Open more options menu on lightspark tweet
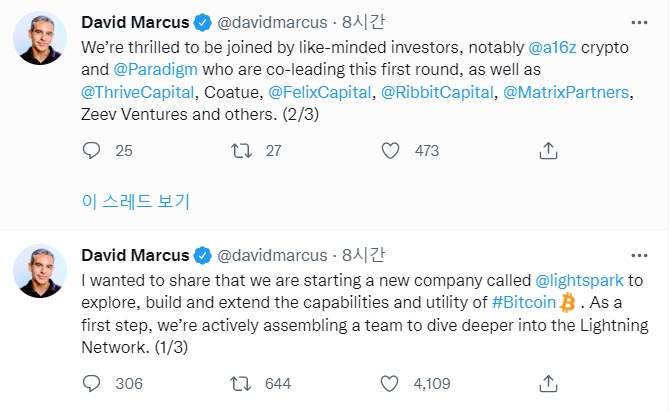Viewport: 669px width, 411px height. click(638, 254)
